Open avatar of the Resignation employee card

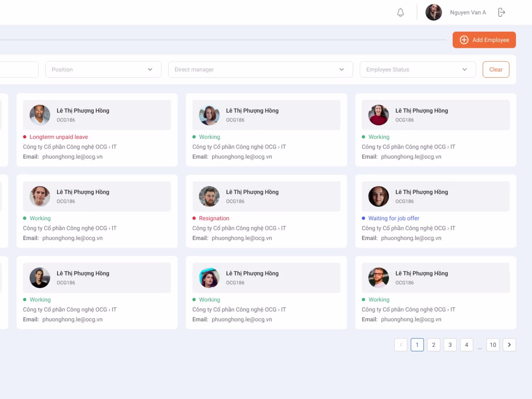pos(209,196)
